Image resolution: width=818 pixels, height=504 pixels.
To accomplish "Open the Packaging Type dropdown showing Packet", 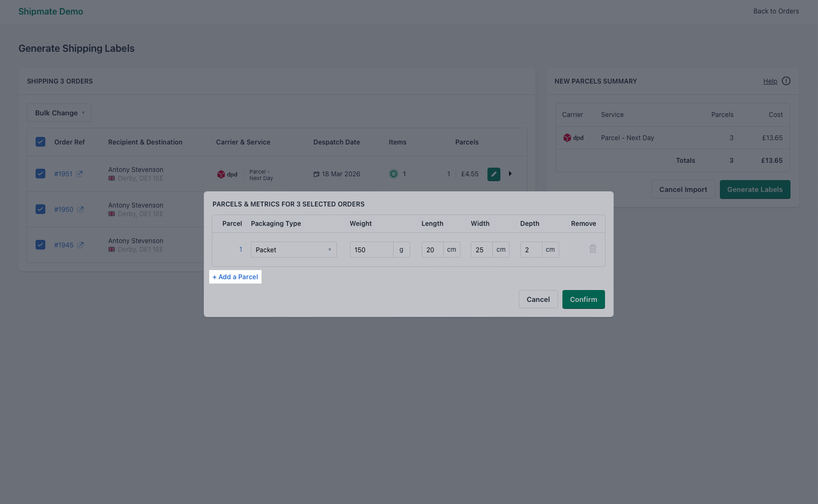I will tap(293, 250).
